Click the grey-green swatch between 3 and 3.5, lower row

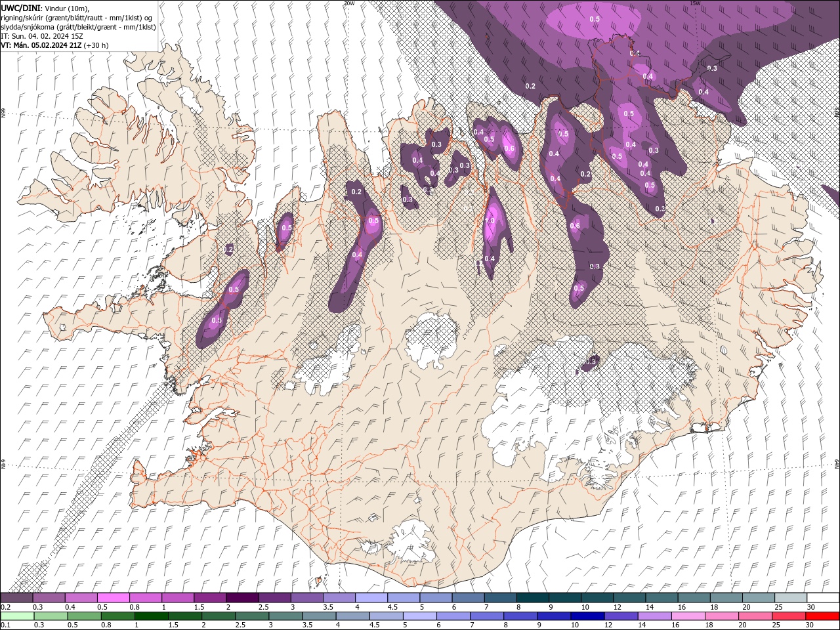click(285, 616)
